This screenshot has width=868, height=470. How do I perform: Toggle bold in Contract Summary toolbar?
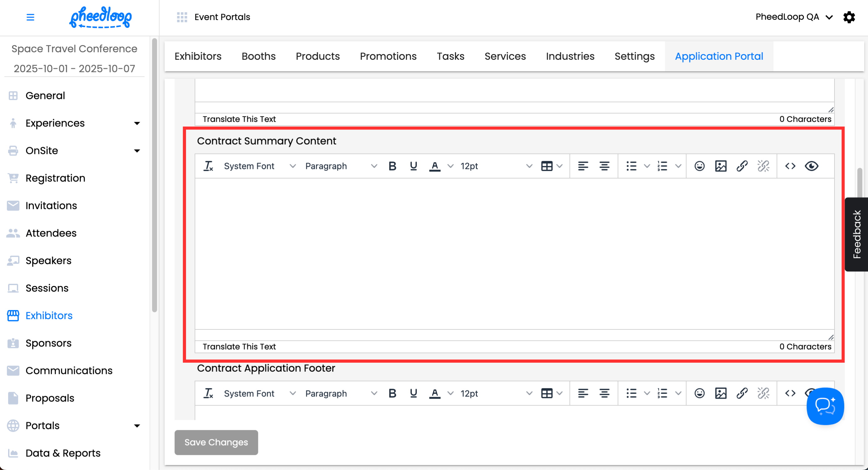point(392,166)
